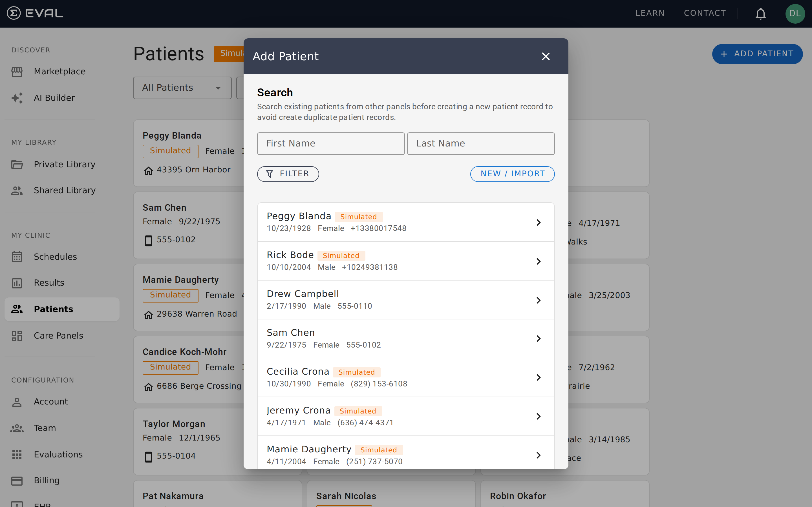Open the All Patients dropdown
Screen dimensions: 812x507
click(182, 88)
